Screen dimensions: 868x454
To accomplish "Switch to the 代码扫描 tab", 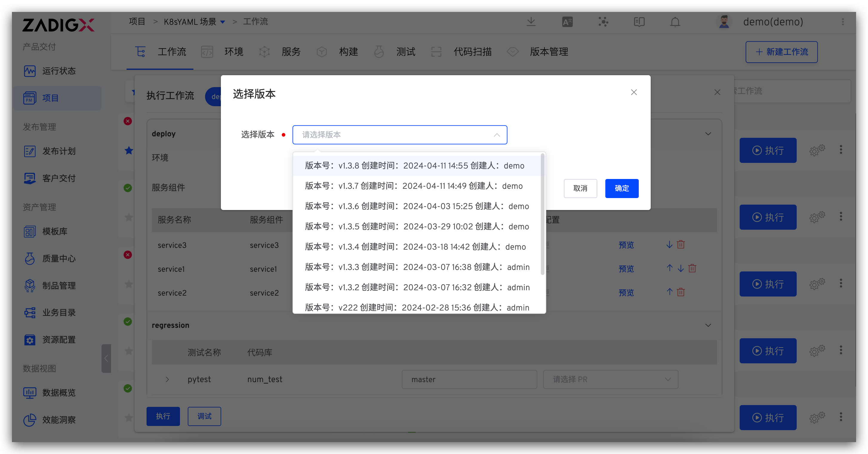I will (x=472, y=52).
